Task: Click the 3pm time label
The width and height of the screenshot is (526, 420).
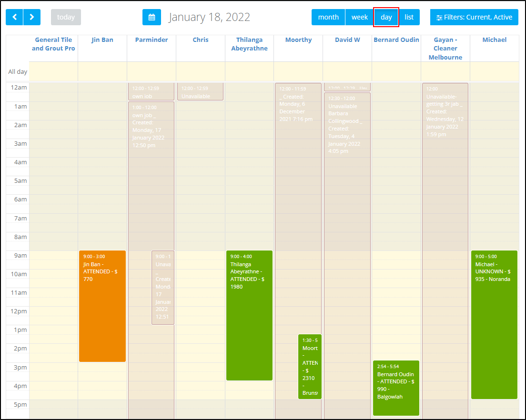Action: pos(20,367)
